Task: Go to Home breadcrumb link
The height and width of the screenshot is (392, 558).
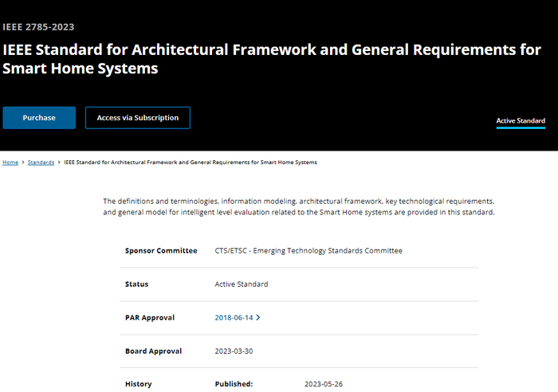Action: [10, 163]
